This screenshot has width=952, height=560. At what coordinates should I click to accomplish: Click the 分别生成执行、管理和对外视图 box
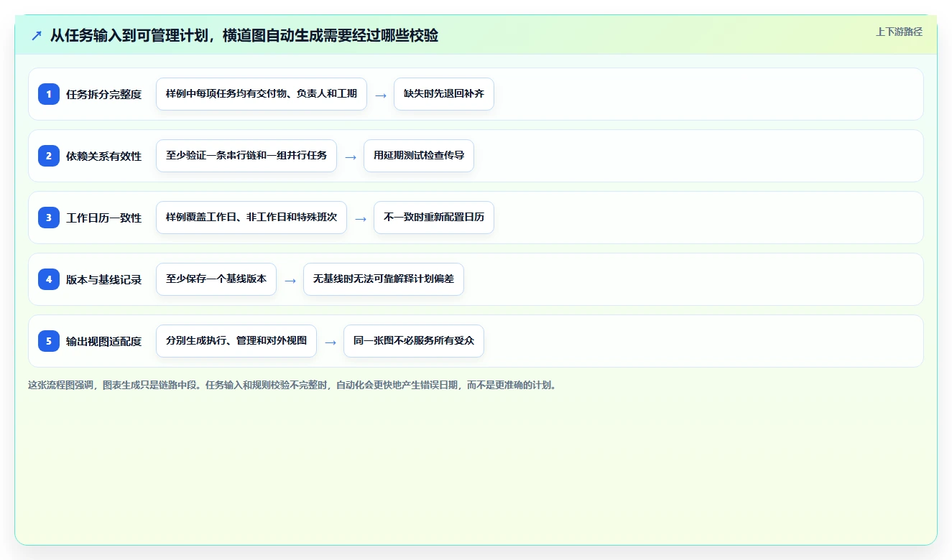tap(236, 341)
